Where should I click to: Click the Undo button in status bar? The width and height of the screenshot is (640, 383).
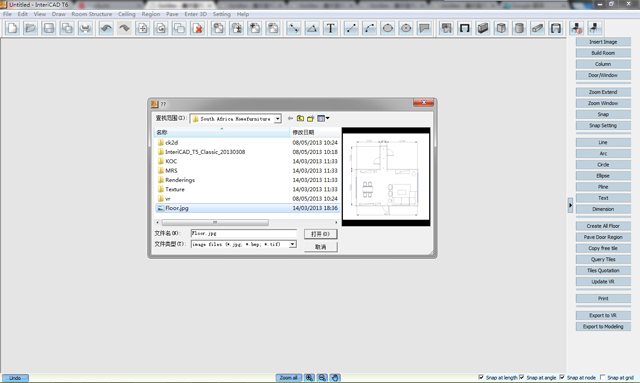tap(15, 378)
